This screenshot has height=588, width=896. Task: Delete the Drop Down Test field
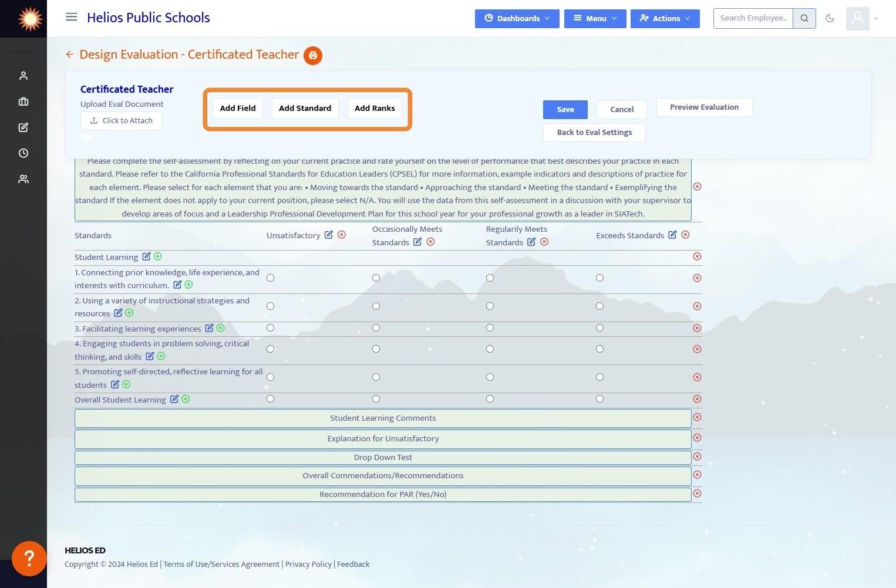click(697, 457)
